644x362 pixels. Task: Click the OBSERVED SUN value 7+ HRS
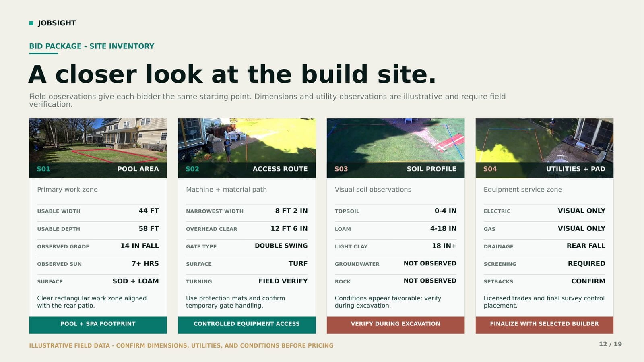(x=145, y=263)
